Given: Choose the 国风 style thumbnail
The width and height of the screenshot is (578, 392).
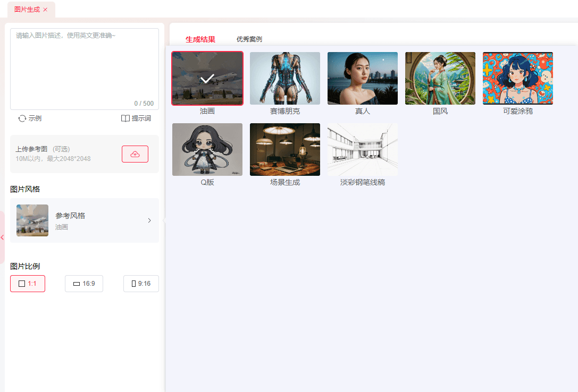Looking at the screenshot, I should [x=440, y=79].
